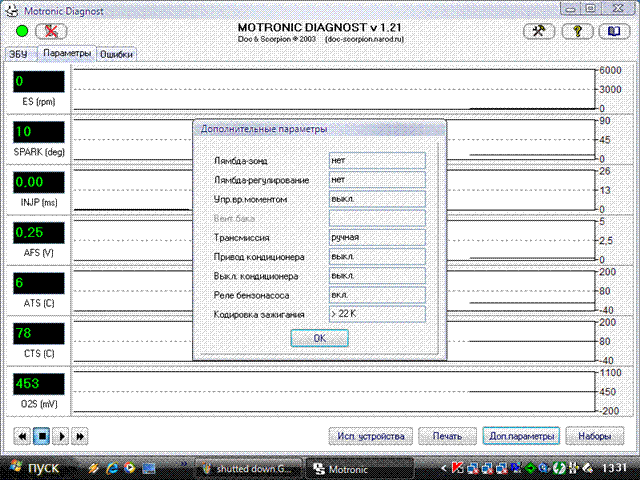Viewport: 640px width, 480px height.
Task: Click the CTS (C) value display 78
Action: (39, 333)
